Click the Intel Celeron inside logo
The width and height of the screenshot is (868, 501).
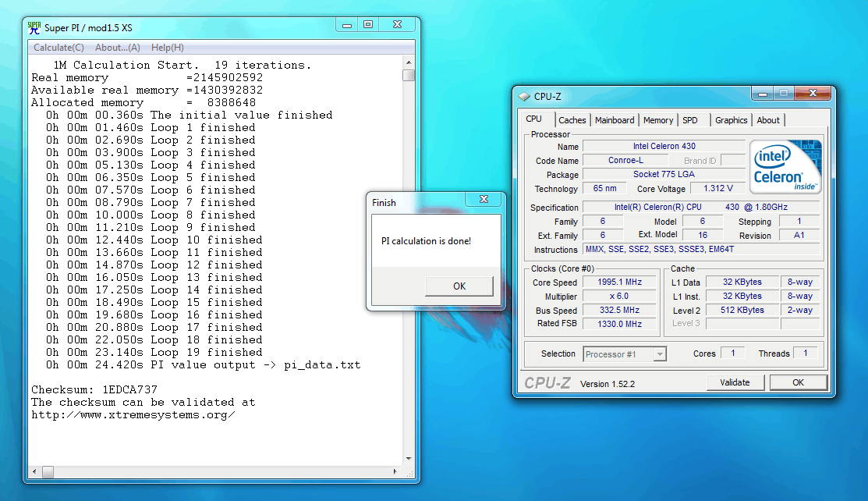tap(785, 166)
